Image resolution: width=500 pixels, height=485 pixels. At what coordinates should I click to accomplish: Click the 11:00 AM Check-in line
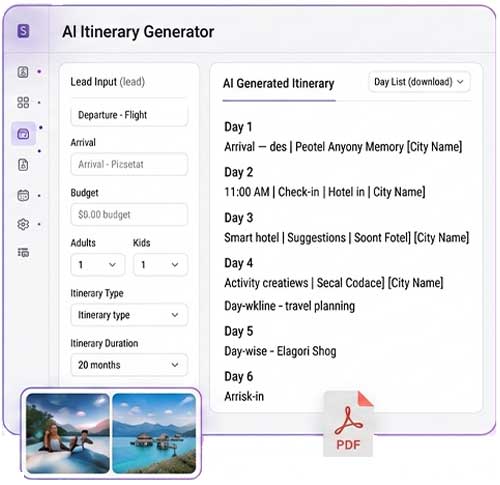[325, 192]
